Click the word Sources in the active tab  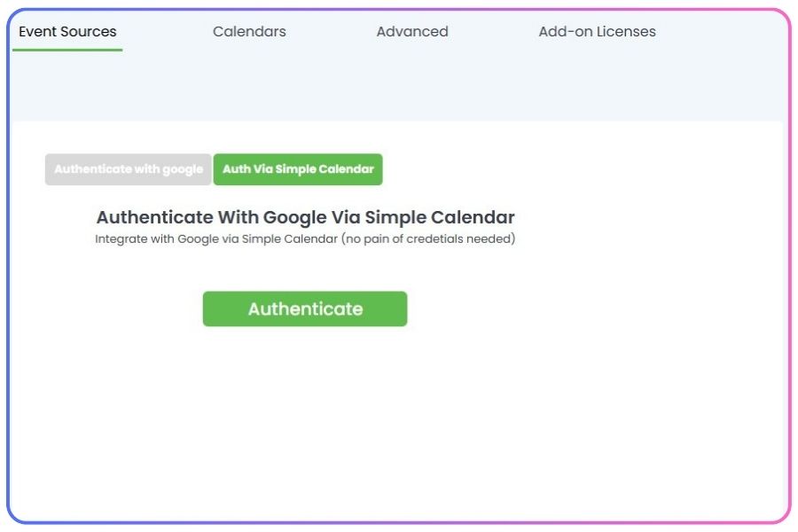89,32
